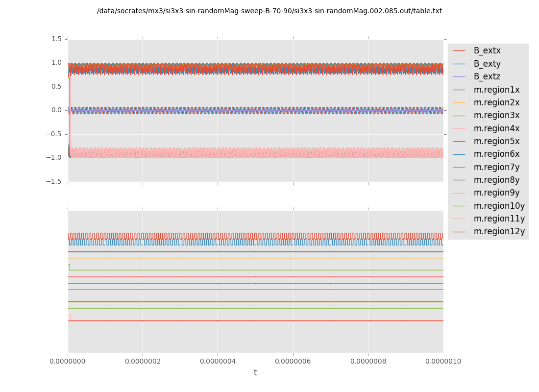
Task: Select the 0.0000006 x-axis tick label
Action: pos(293,362)
